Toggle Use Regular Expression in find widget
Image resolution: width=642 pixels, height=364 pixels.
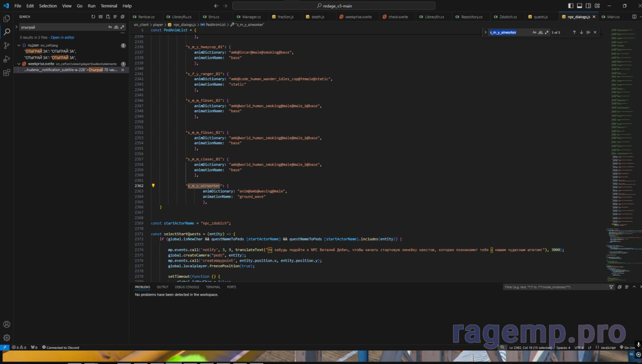547,32
